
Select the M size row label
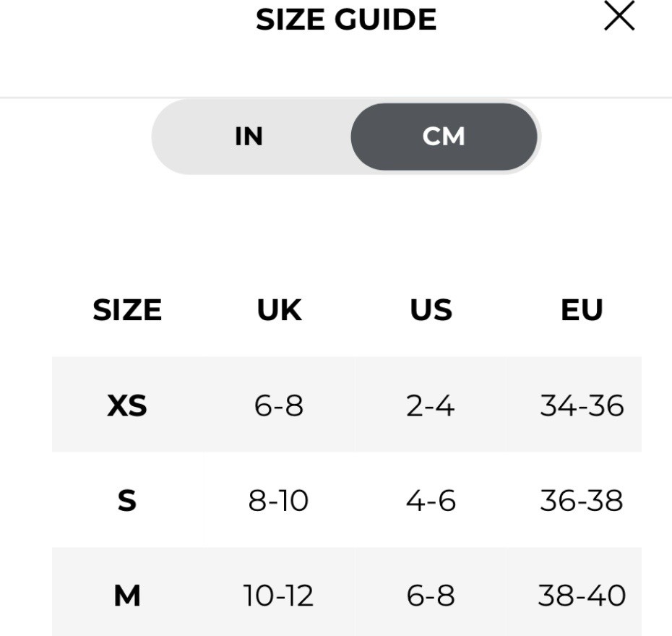[x=127, y=596]
